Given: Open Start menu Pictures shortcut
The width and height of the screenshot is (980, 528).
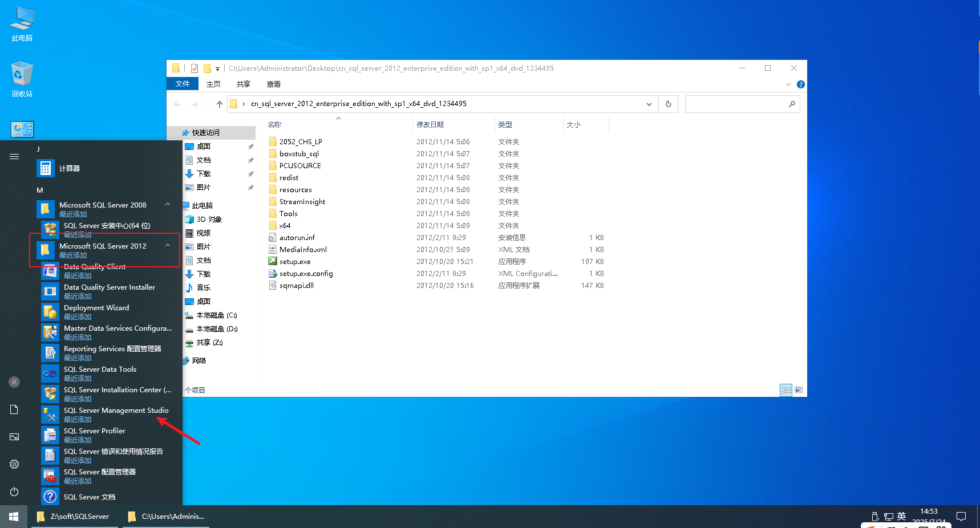Looking at the screenshot, I should tap(14, 437).
